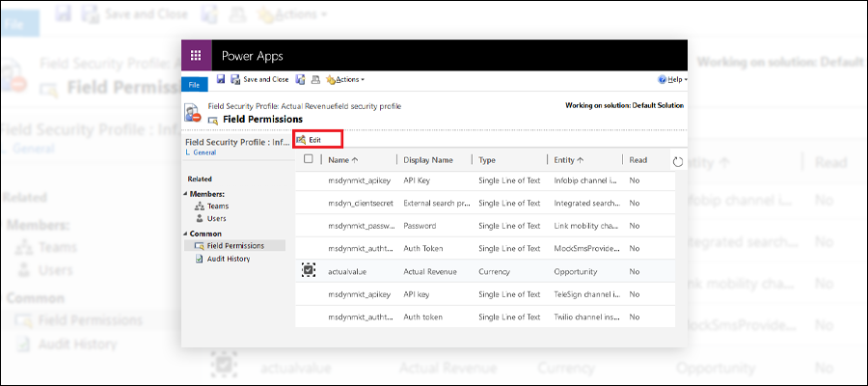Click Save and Close in the dialog toolbar

pyautogui.click(x=259, y=79)
